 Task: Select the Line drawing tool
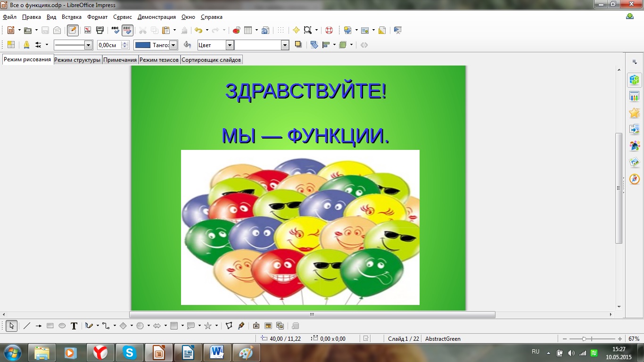coord(27,326)
